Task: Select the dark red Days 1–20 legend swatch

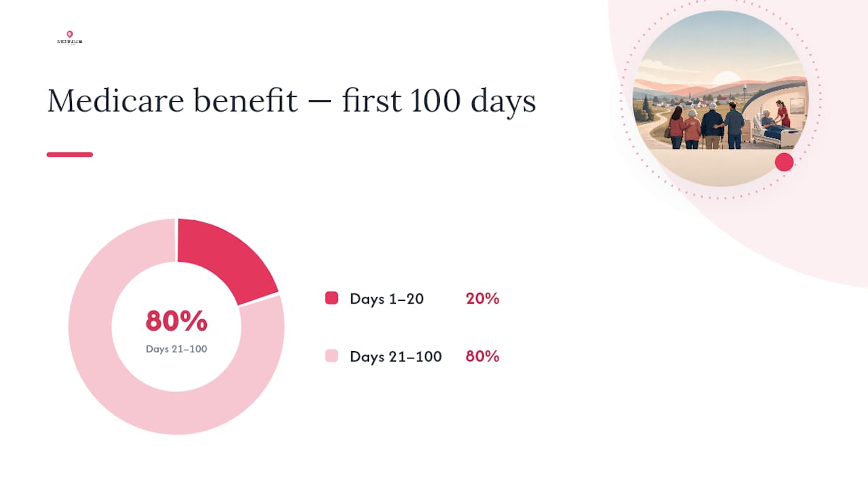Action: point(332,298)
